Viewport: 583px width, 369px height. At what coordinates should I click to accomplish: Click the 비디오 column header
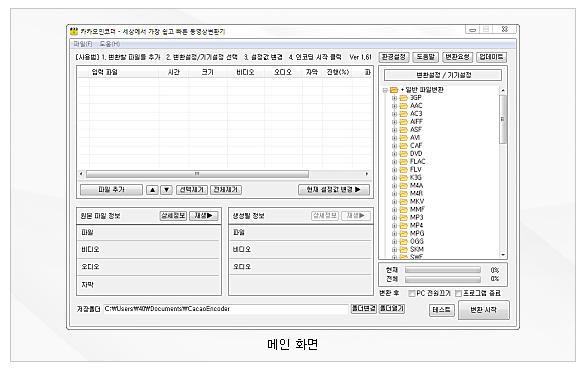point(245,72)
